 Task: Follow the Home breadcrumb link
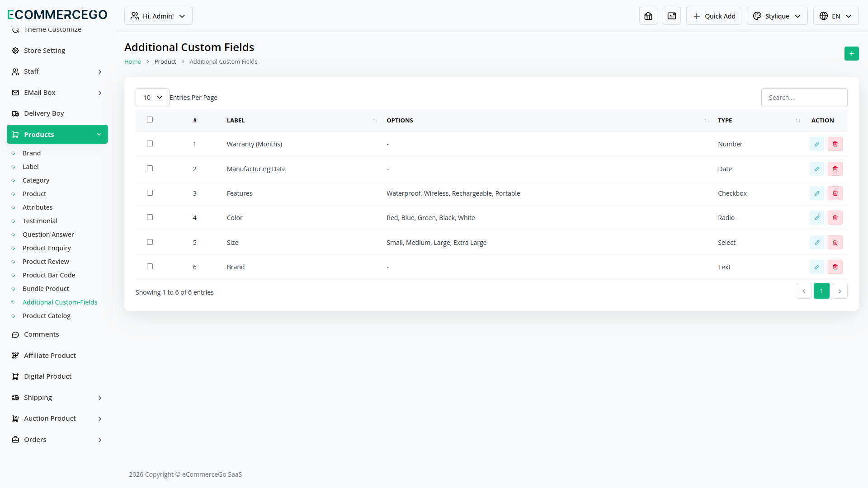click(x=132, y=61)
